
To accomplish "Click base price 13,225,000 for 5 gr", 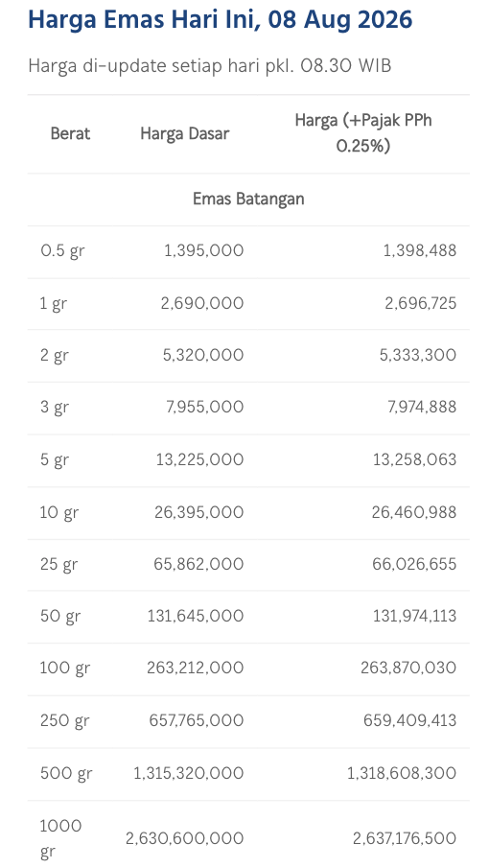I will [x=199, y=459].
